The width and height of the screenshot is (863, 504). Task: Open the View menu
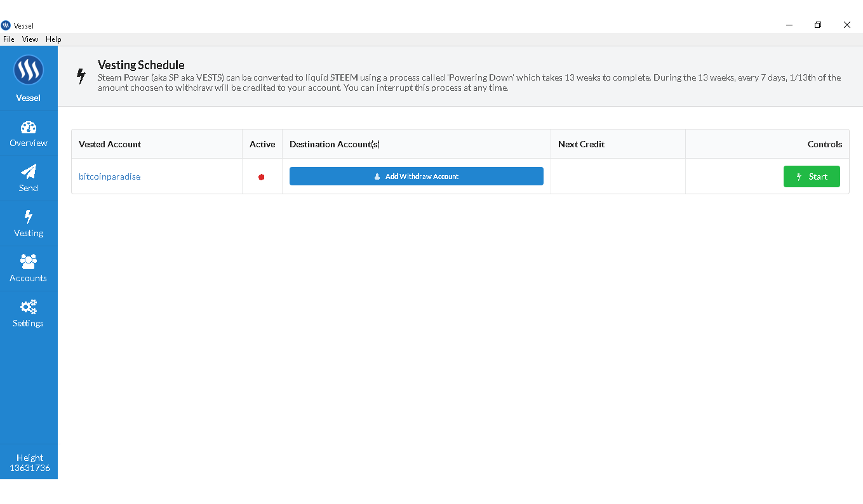click(30, 39)
